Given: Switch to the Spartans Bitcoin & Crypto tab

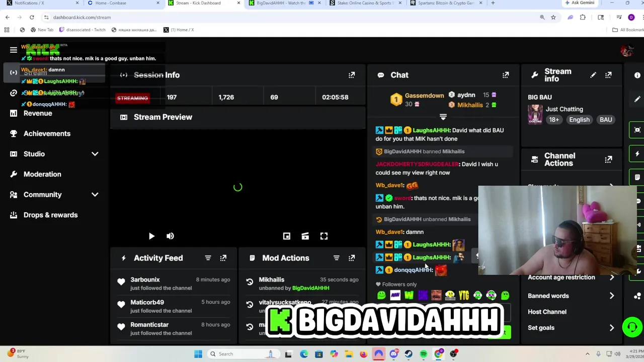Looking at the screenshot, I should click(x=446, y=3).
